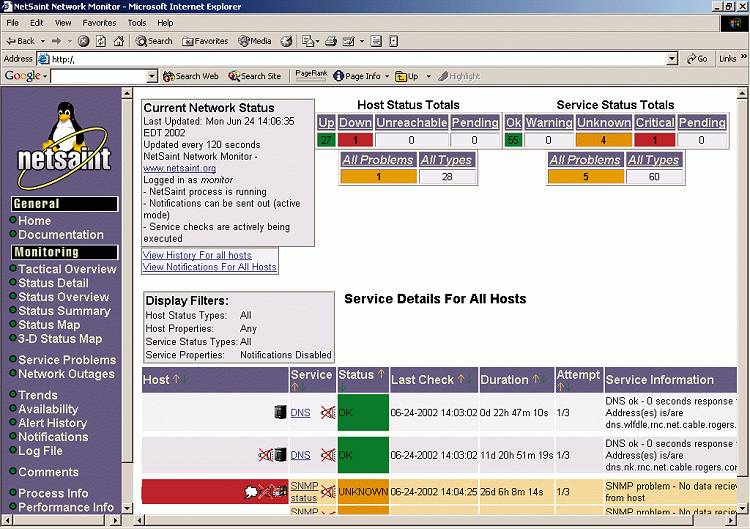Open the Favorites toolbar button
The image size is (750, 529).
tap(205, 41)
